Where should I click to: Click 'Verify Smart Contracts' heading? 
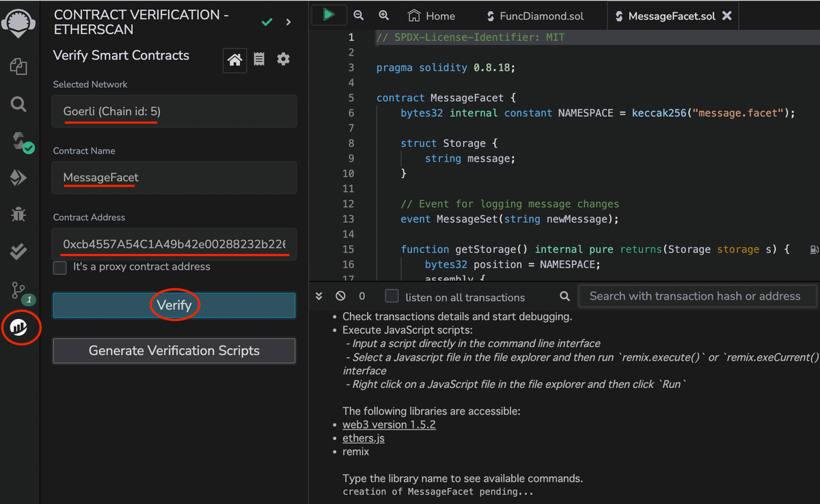121,55
